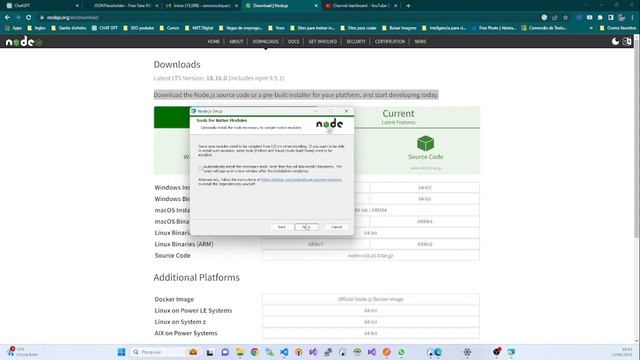Open the CERTIFICATION menu item
This screenshot has height=360, width=640.
[x=390, y=42]
